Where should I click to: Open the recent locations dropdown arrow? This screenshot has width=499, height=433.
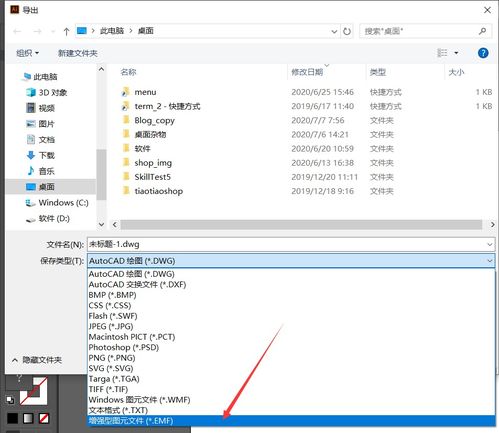pyautogui.click(x=53, y=31)
